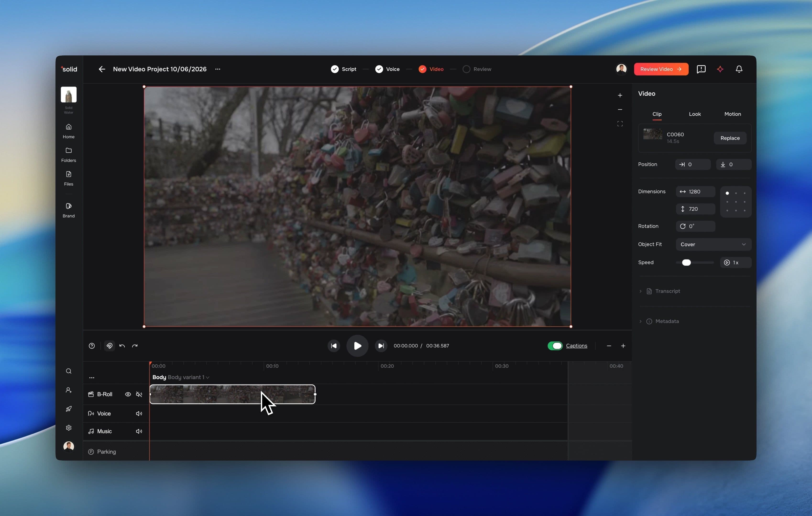Viewport: 812px width, 516px height.
Task: Open the Solid Water workspace
Action: pyautogui.click(x=68, y=100)
